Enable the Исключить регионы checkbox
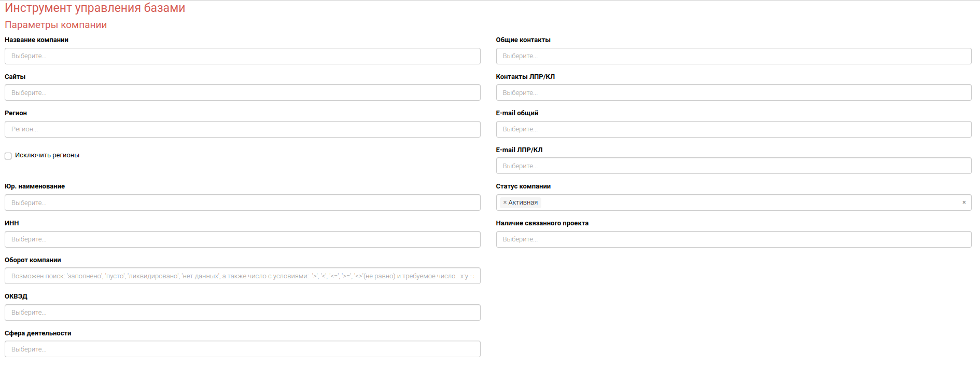 click(x=8, y=156)
